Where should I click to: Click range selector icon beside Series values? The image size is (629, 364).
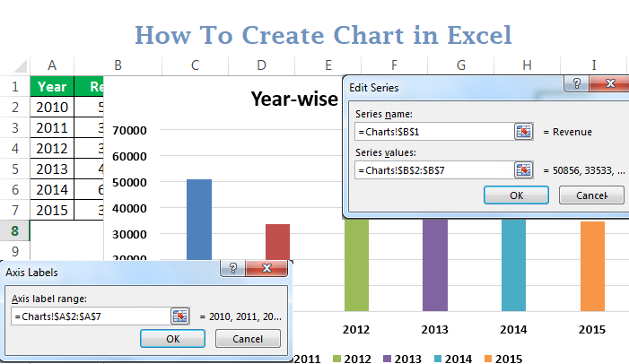523,169
